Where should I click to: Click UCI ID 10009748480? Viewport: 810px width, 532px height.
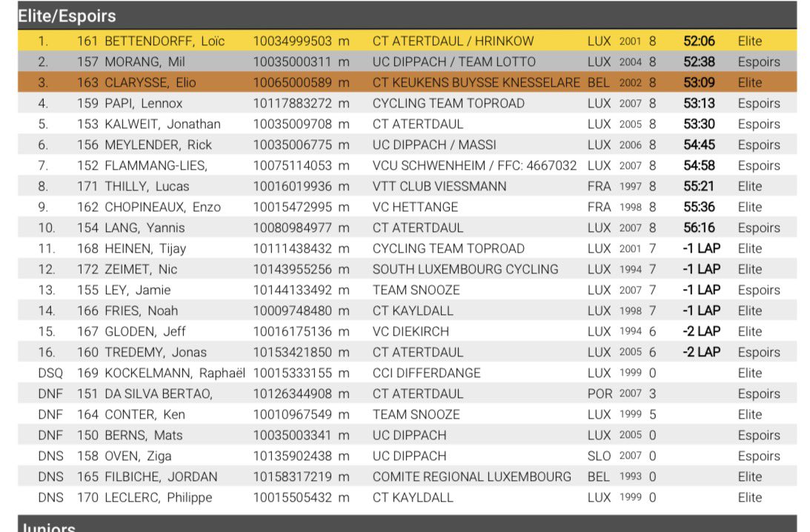pos(292,310)
